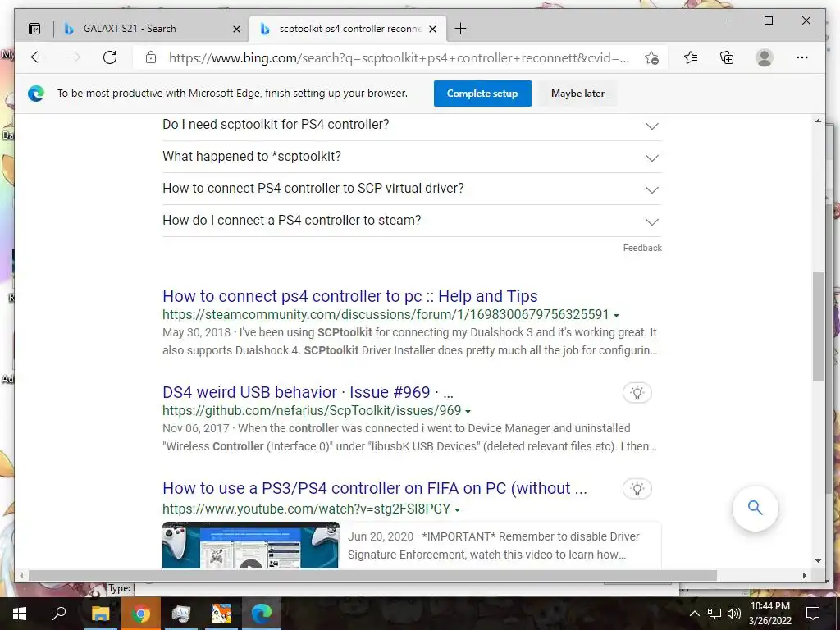Add this page to favorites star
Image resolution: width=840 pixels, height=630 pixels.
click(x=651, y=58)
